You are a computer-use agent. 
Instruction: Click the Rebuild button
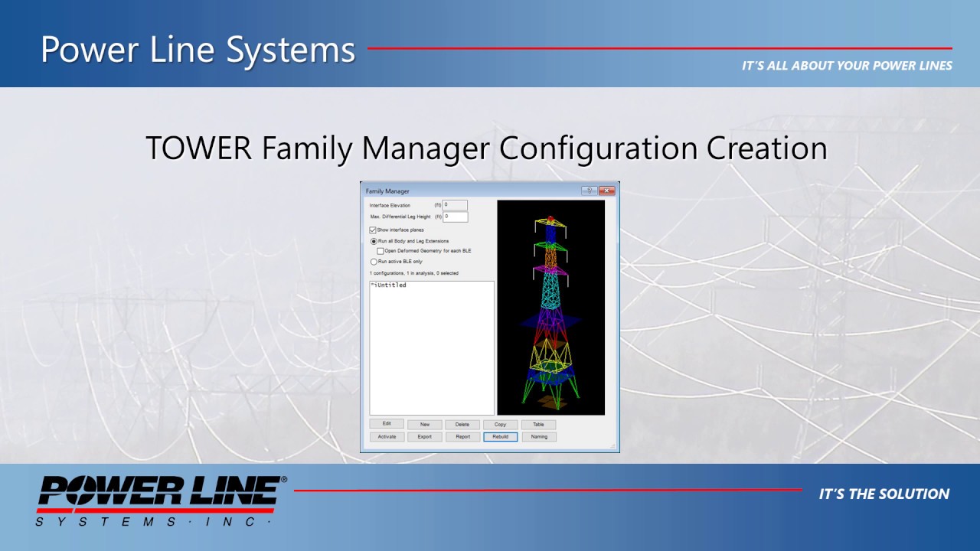501,437
